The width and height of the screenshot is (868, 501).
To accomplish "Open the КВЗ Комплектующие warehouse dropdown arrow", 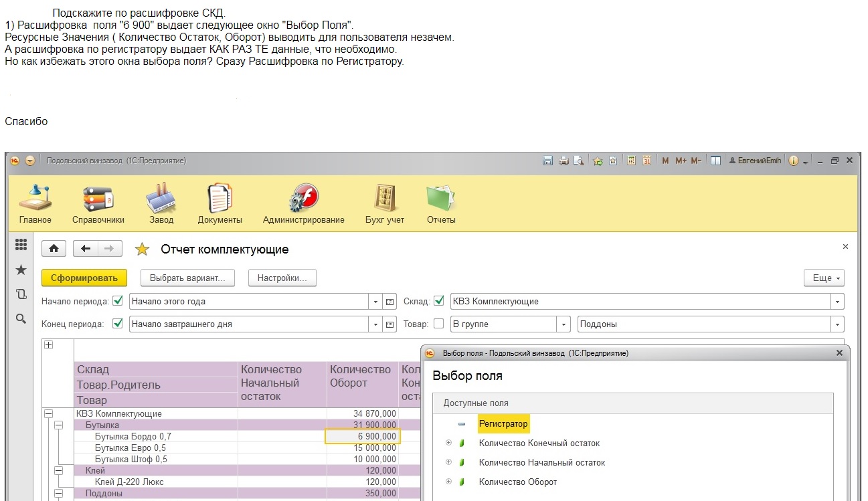I will click(837, 302).
